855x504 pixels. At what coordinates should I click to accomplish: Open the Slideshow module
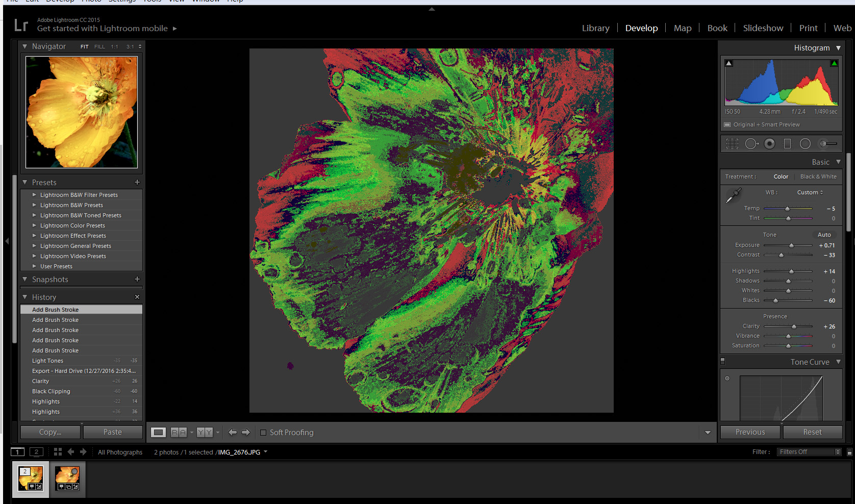tap(763, 28)
